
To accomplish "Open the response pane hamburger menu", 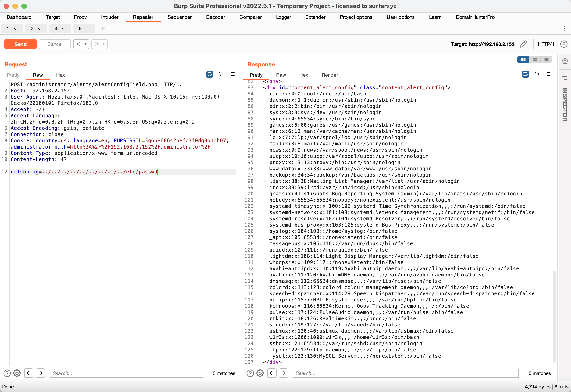I will (549, 74).
